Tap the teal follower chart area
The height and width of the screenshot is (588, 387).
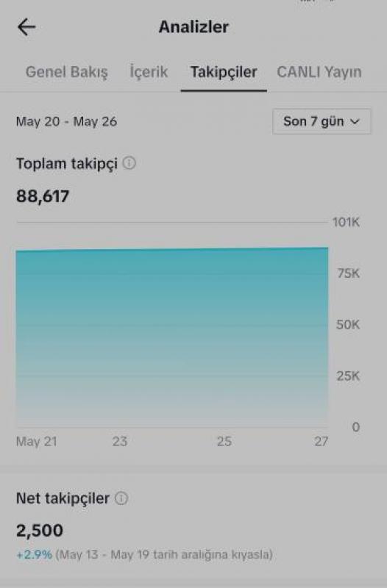click(172, 337)
